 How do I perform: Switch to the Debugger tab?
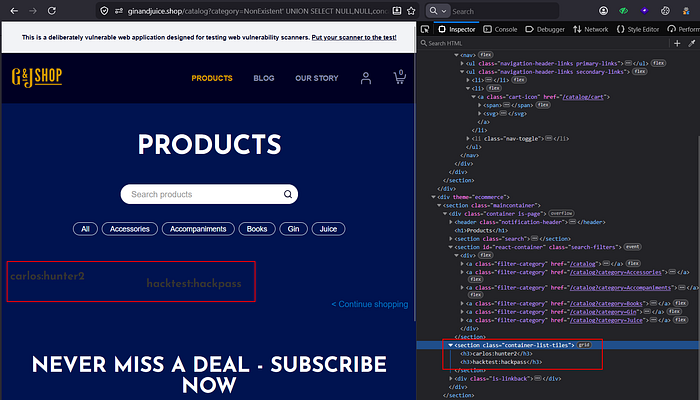pos(545,29)
